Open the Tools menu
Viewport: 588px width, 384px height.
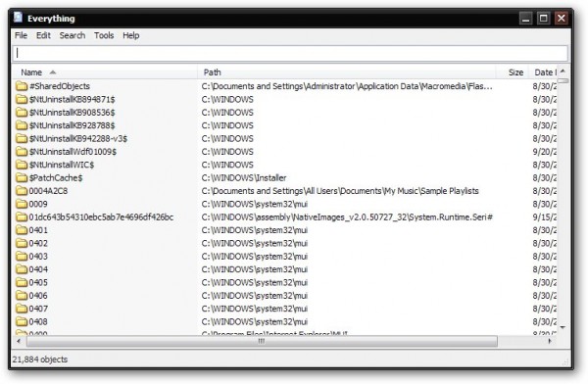tap(104, 35)
